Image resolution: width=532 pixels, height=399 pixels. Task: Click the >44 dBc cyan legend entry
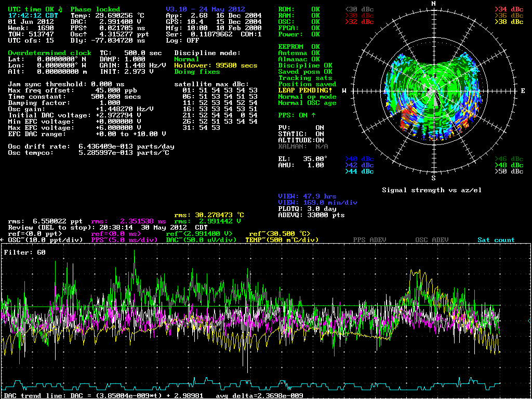[x=359, y=171]
